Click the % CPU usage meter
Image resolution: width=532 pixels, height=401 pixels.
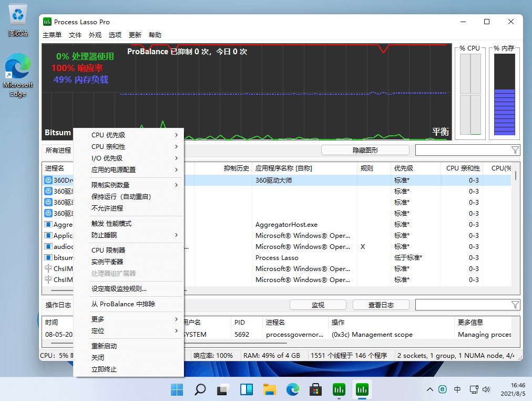(470, 94)
